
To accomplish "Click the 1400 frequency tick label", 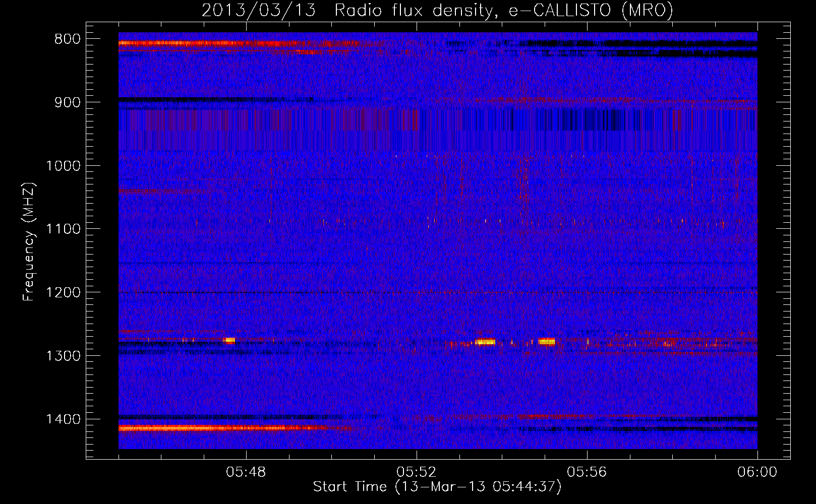I will point(63,419).
